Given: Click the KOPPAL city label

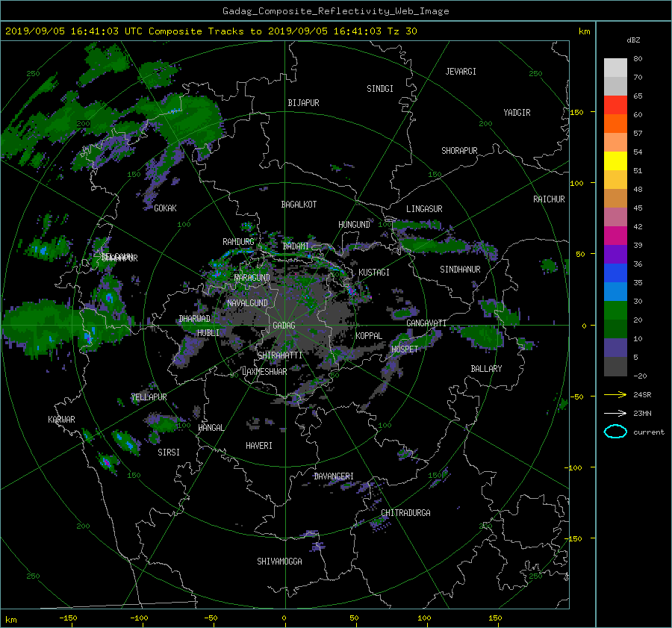Looking at the screenshot, I should 369,335.
